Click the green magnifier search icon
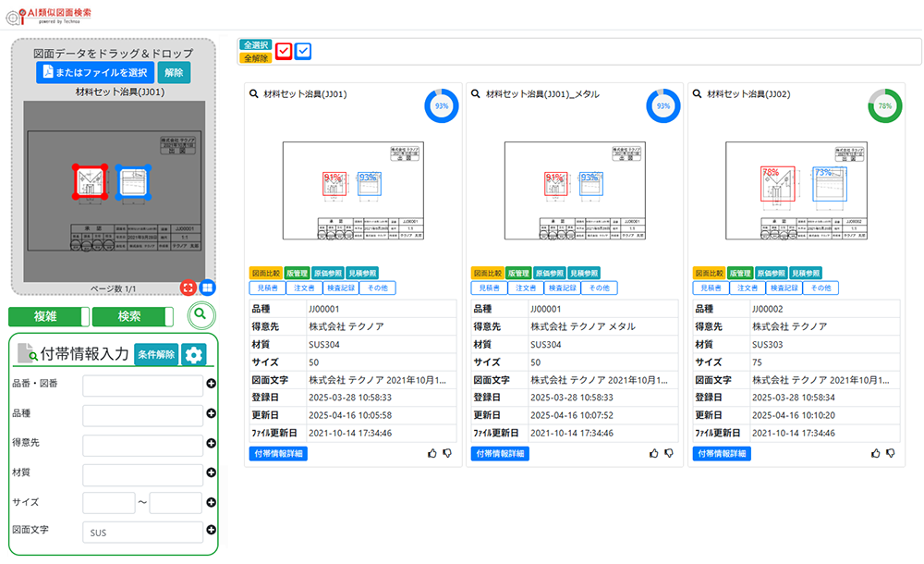 coord(201,315)
